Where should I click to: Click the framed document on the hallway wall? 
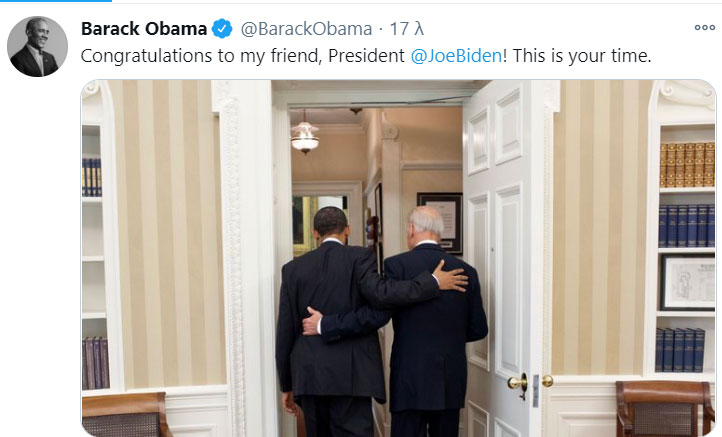[440, 223]
